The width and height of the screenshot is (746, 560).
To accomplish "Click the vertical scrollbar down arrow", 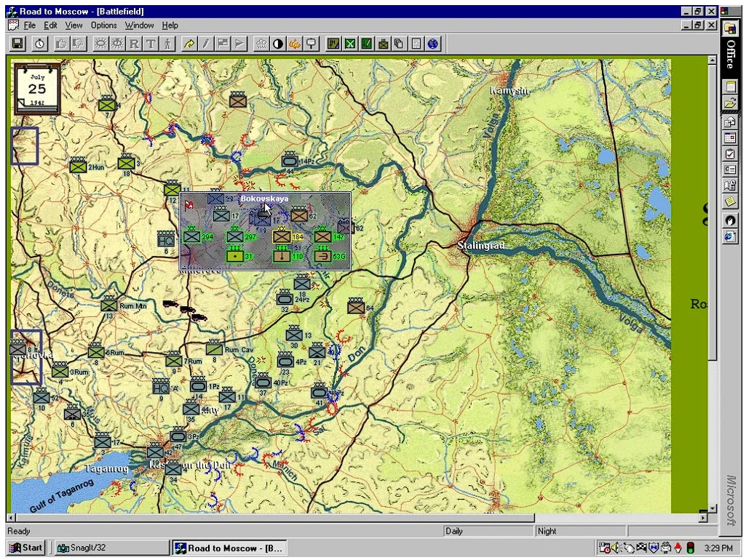I will coord(713,508).
